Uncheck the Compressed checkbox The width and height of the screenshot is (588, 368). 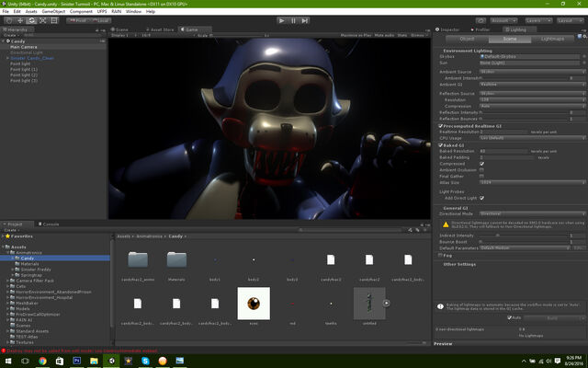point(481,164)
